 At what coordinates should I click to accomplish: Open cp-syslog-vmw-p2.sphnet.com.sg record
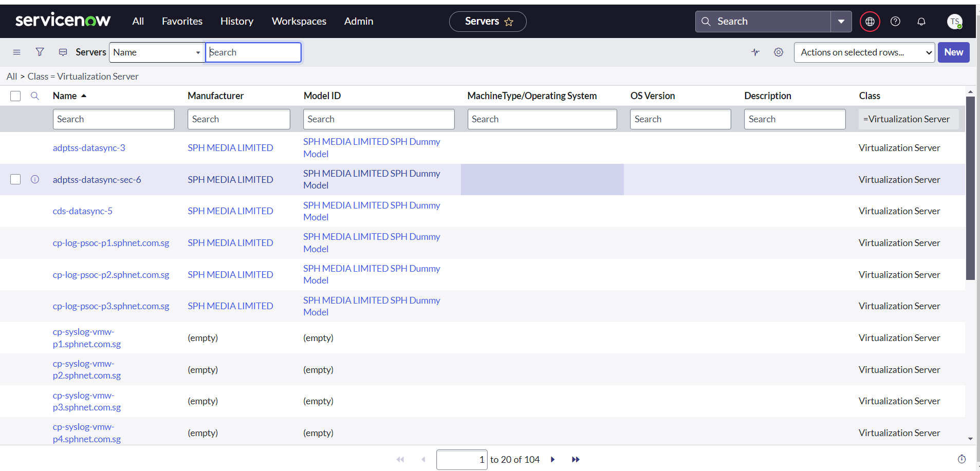coord(87,370)
